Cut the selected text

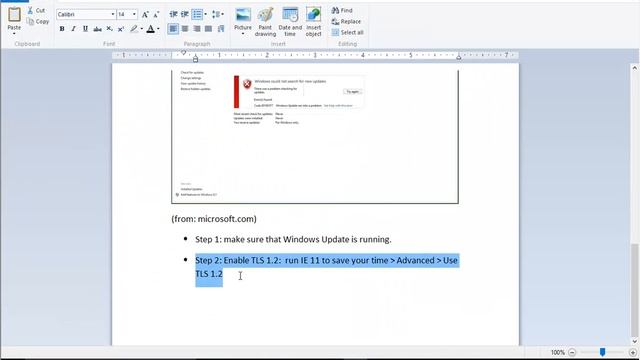pyautogui.click(x=36, y=10)
